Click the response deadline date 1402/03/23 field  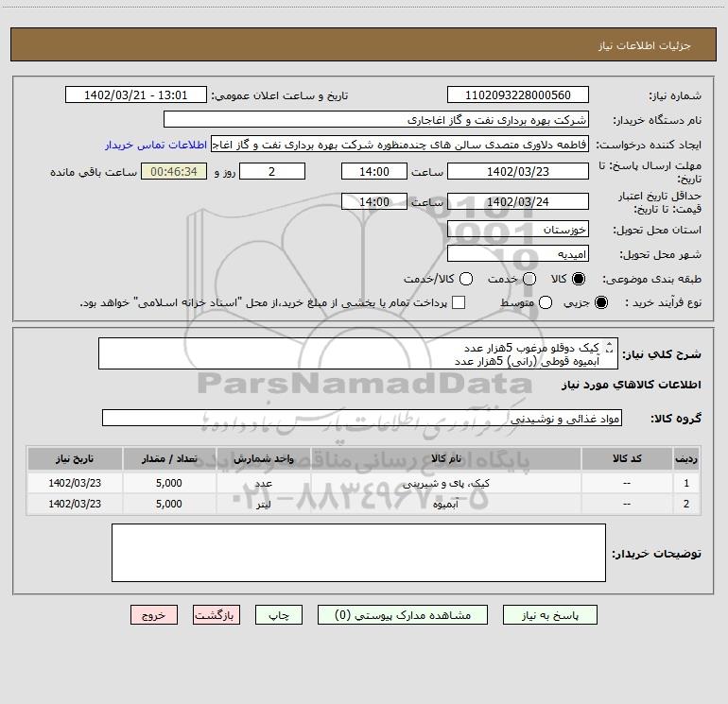pos(518,171)
